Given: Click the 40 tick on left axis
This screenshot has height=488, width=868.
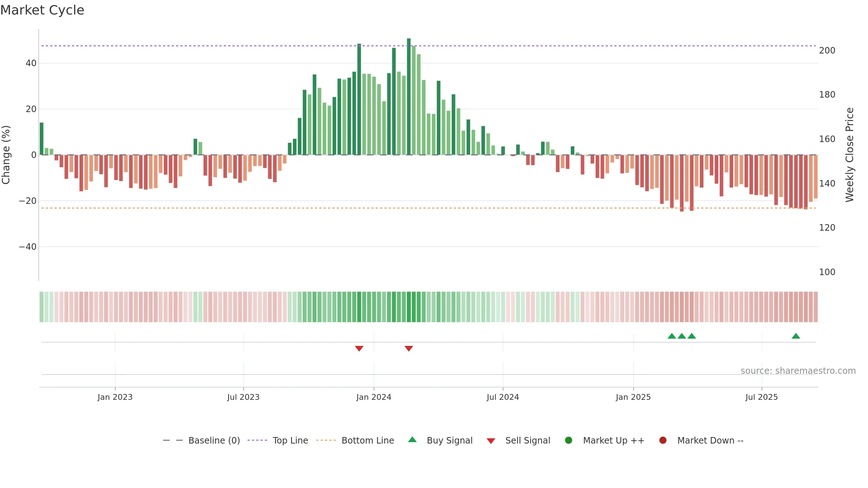Looking at the screenshot, I should pyautogui.click(x=31, y=63).
